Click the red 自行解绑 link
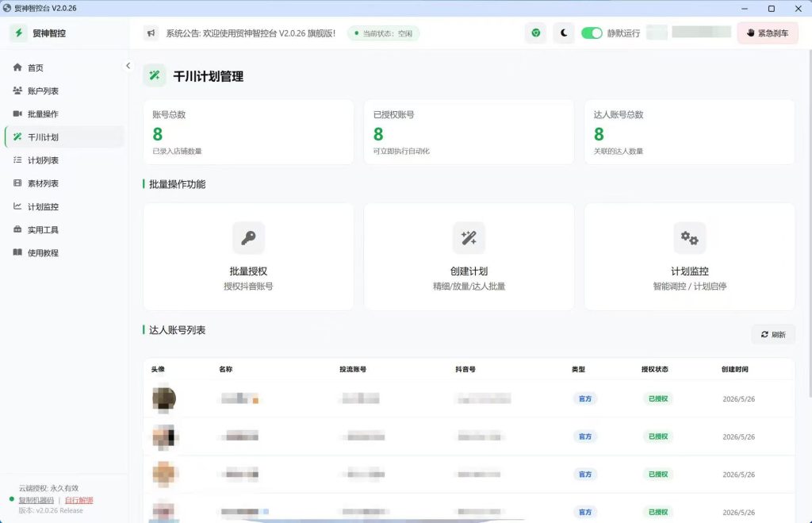The height and width of the screenshot is (523, 812). (x=79, y=500)
